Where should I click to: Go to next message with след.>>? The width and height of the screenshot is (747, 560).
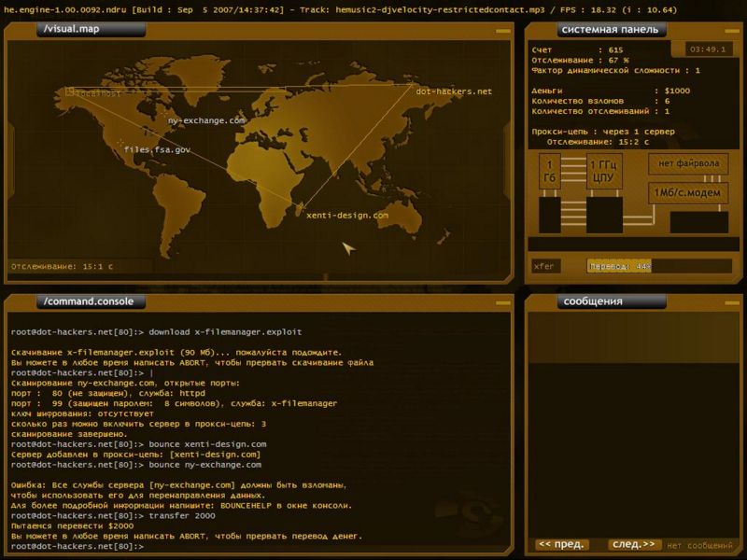[634, 544]
